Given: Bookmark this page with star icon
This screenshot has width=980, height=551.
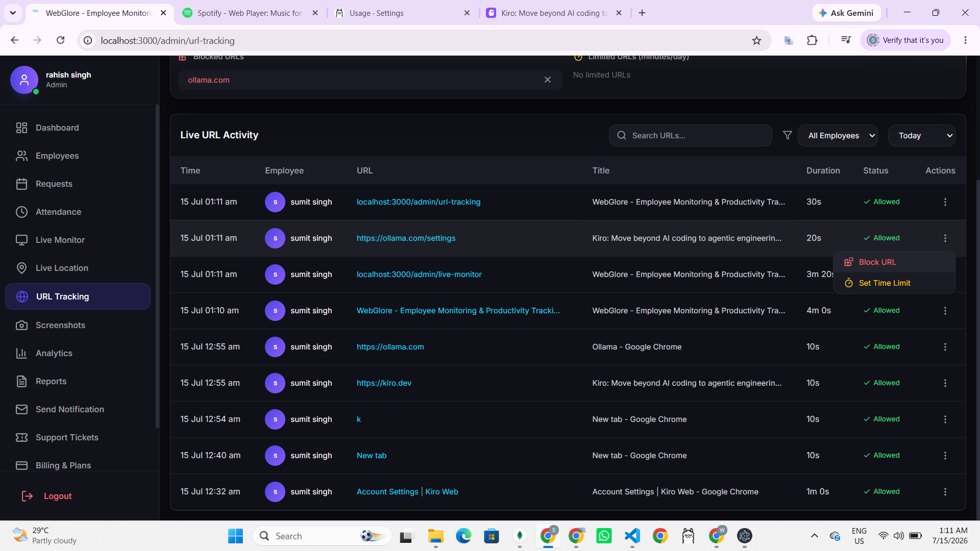Looking at the screenshot, I should coord(756,40).
